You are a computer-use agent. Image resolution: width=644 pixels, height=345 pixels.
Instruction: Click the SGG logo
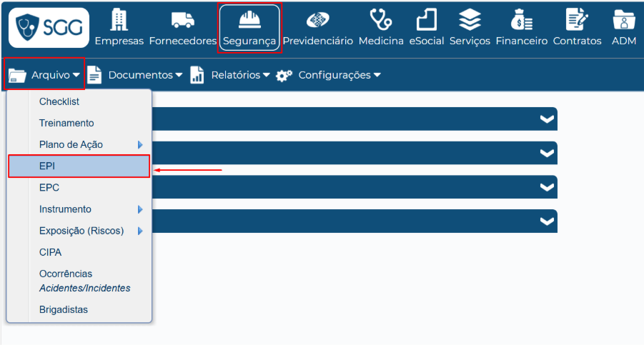[x=49, y=28]
